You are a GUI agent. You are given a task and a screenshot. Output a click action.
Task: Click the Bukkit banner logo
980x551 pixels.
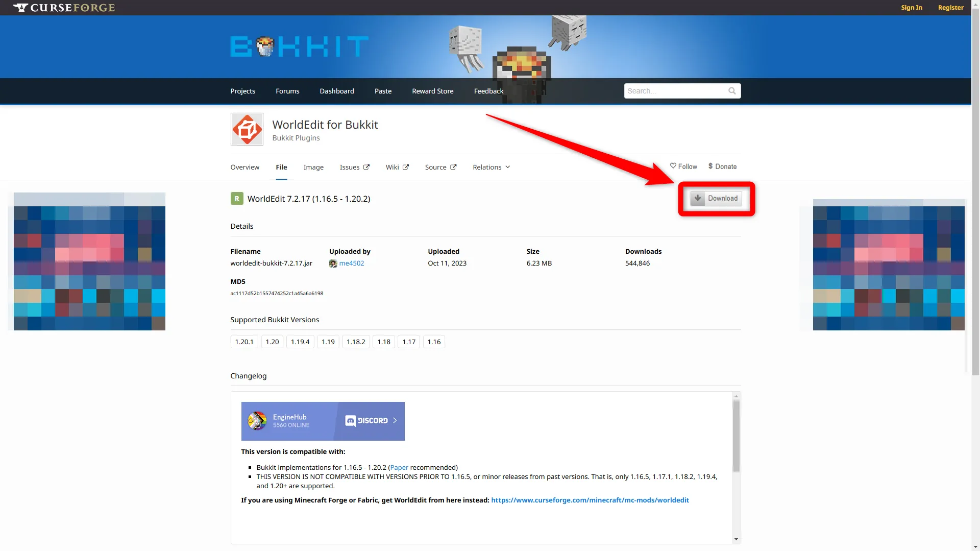(x=300, y=46)
